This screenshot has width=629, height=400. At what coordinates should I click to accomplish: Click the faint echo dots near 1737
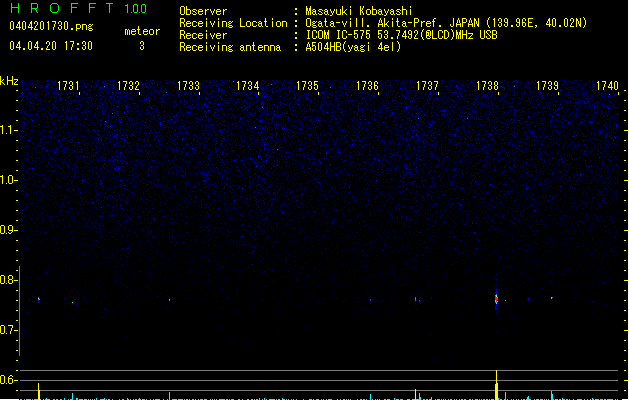(418, 299)
